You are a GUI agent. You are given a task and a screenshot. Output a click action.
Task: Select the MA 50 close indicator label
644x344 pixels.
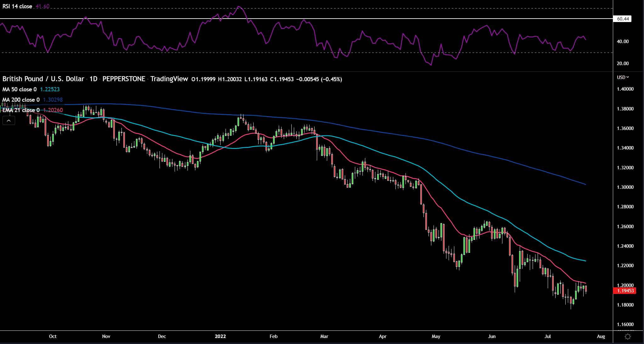[x=20, y=89]
